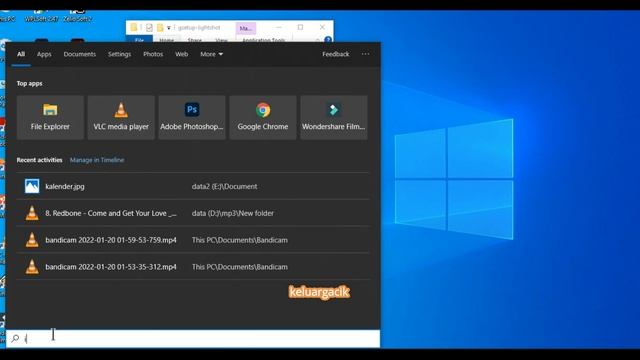Minimize the File Explorer window
This screenshot has height=360, width=640.
279,27
